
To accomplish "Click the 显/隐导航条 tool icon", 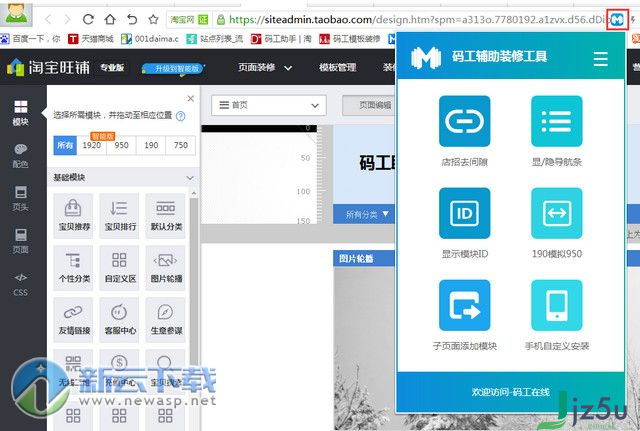I will (x=556, y=121).
